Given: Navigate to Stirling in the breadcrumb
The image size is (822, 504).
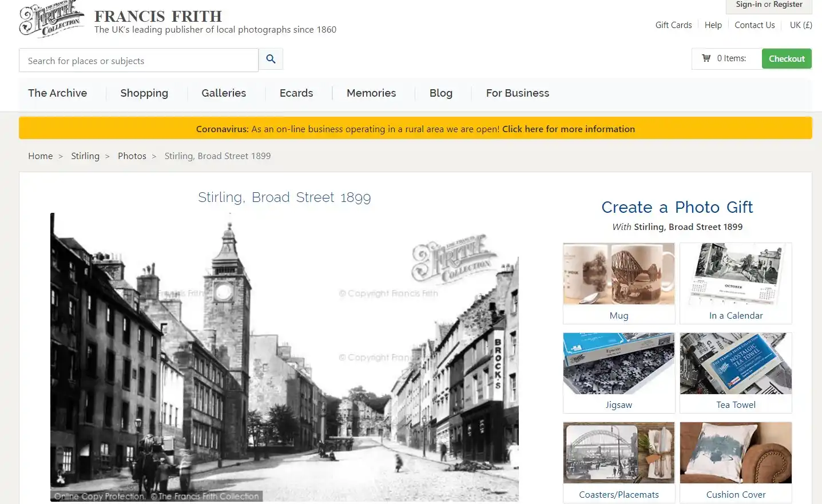Looking at the screenshot, I should pos(85,156).
